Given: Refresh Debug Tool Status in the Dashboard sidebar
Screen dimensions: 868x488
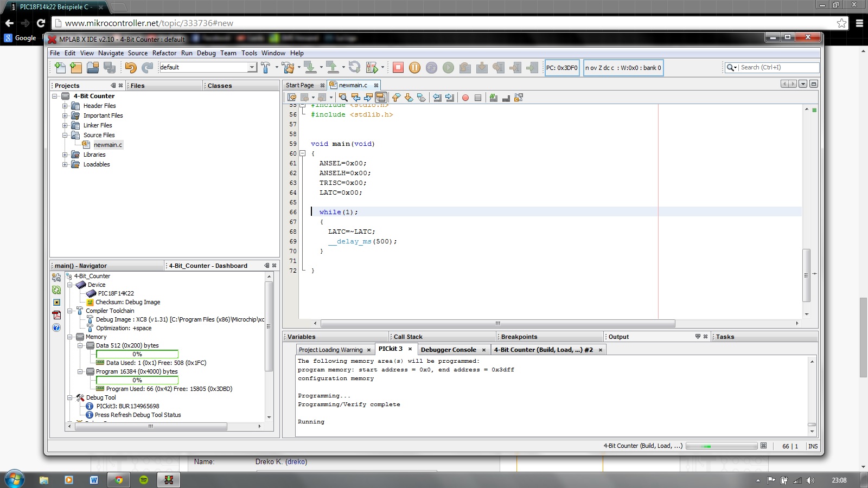Looking at the screenshot, I should pos(56,290).
